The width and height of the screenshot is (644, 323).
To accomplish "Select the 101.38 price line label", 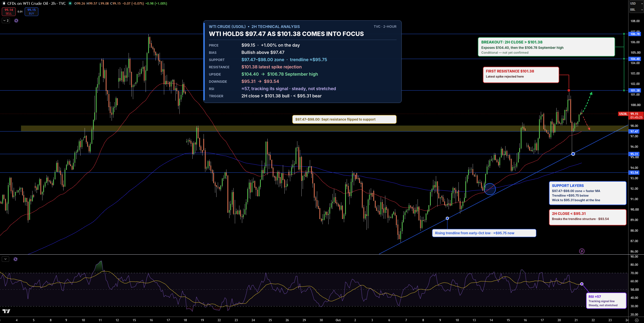I will 635,91.
